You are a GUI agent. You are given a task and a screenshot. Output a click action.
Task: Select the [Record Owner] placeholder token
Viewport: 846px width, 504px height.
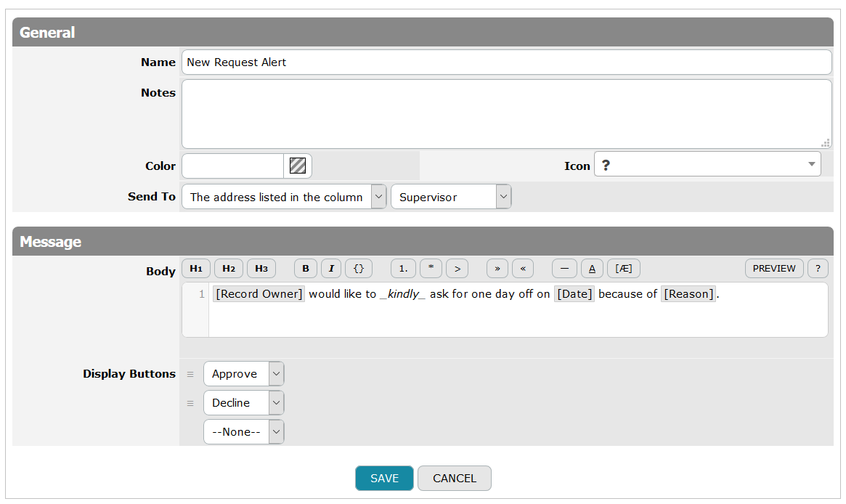(259, 294)
